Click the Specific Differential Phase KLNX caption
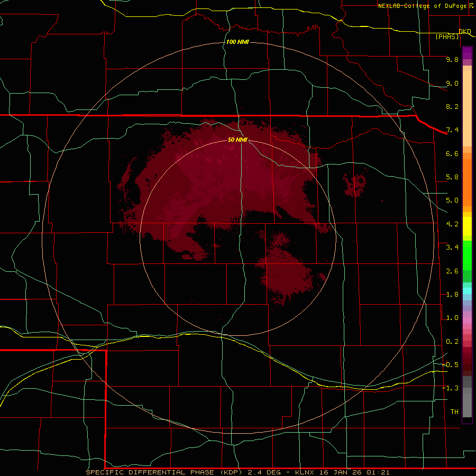476x476 pixels. (x=237, y=472)
